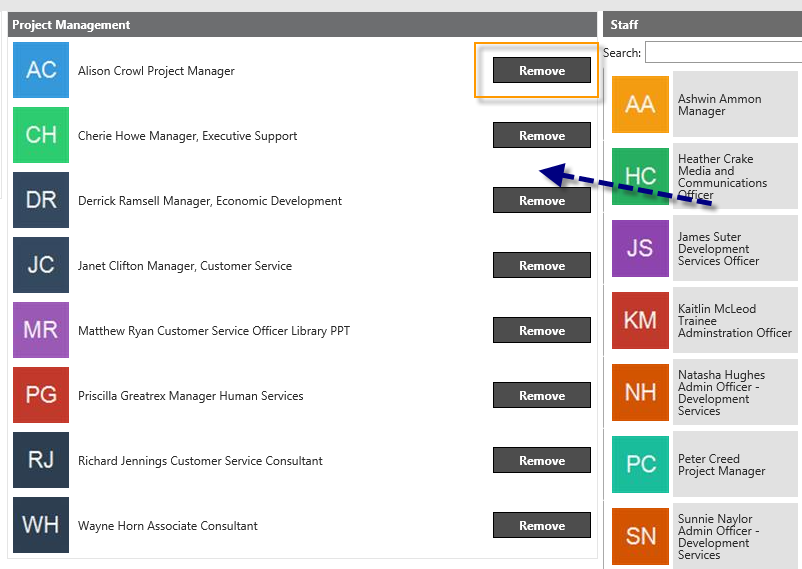Select Peter Creed Project Manager card
Image resolution: width=802 pixels, height=569 pixels.
tap(705, 465)
